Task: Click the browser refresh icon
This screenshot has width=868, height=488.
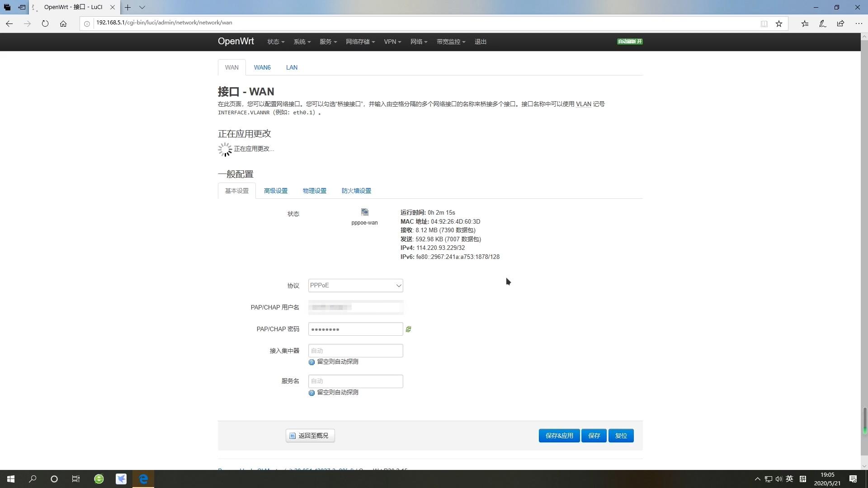Action: click(45, 23)
